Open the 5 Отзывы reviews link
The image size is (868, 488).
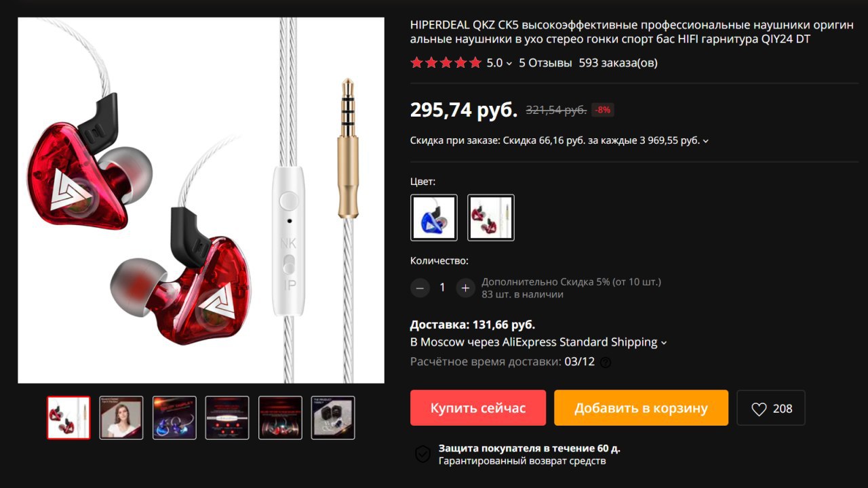[x=545, y=63]
